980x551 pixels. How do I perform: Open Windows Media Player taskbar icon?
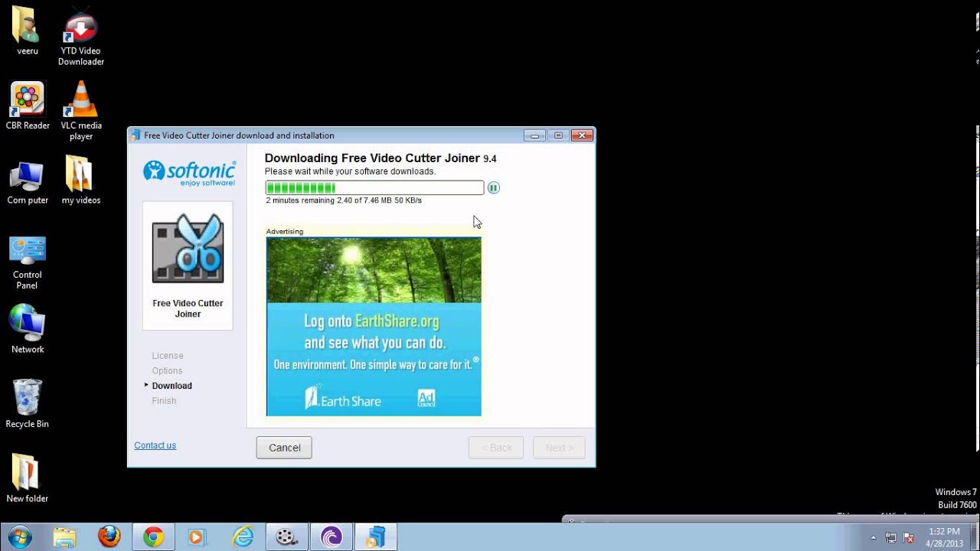(x=197, y=537)
